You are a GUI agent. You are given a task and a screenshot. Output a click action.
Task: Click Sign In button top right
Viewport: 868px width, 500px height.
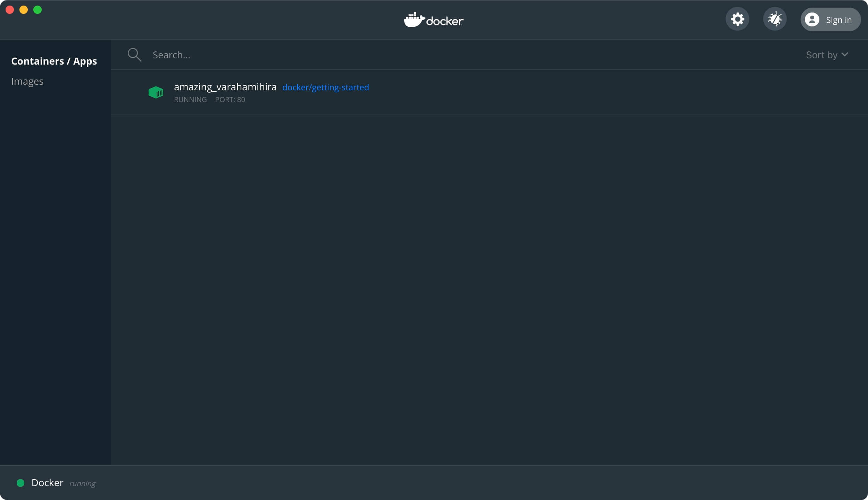[830, 20]
